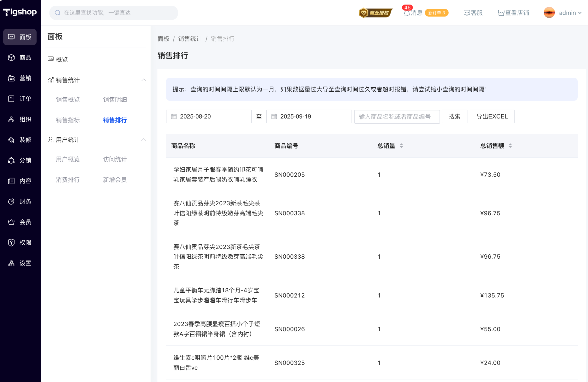Collapse the 销售统计 submenu
Viewport: 588px width, 382px height.
144,80
